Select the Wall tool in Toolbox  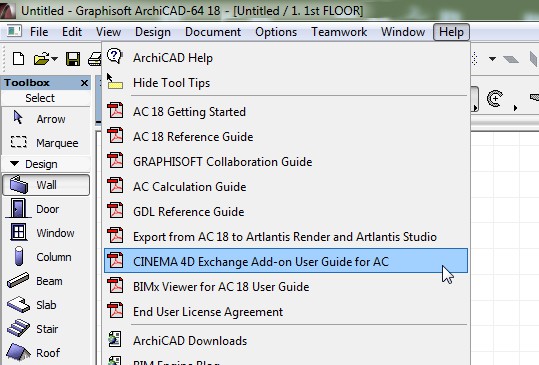pos(46,185)
